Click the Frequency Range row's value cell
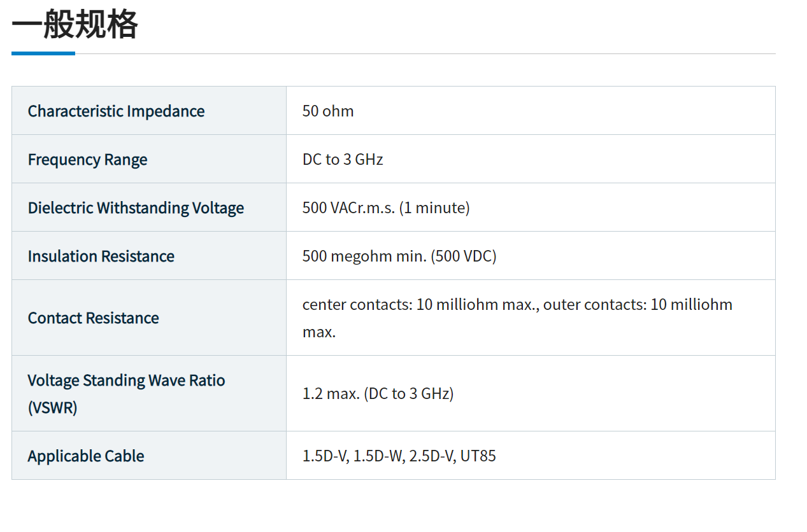Screen dimensions: 807x532 343,160
